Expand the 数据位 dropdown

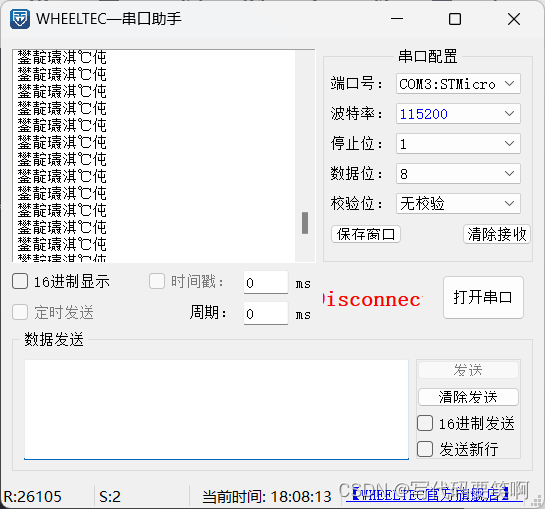point(458,173)
